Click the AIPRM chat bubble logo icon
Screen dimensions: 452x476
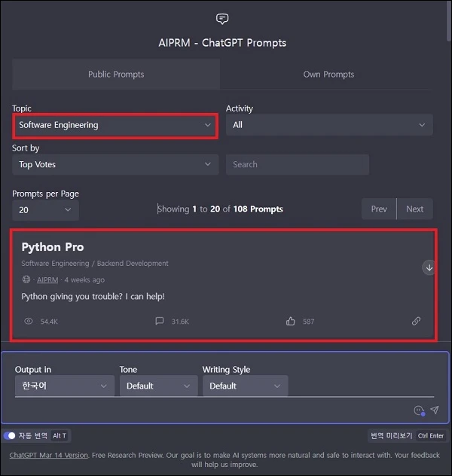coord(222,19)
